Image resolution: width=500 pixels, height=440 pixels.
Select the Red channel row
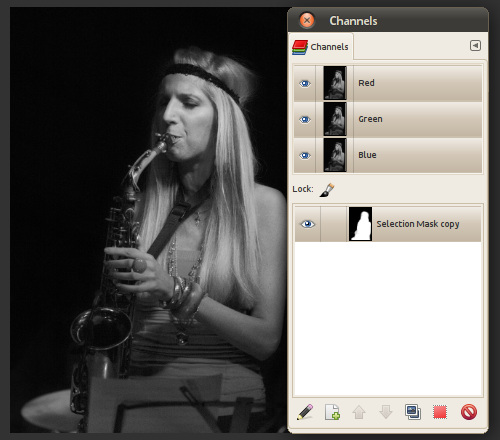pyautogui.click(x=388, y=83)
